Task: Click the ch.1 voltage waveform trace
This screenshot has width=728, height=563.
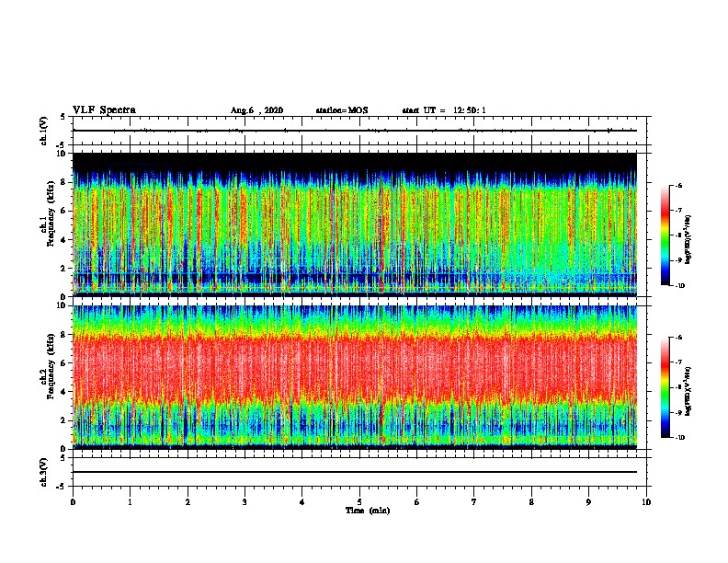Action: coord(355,131)
